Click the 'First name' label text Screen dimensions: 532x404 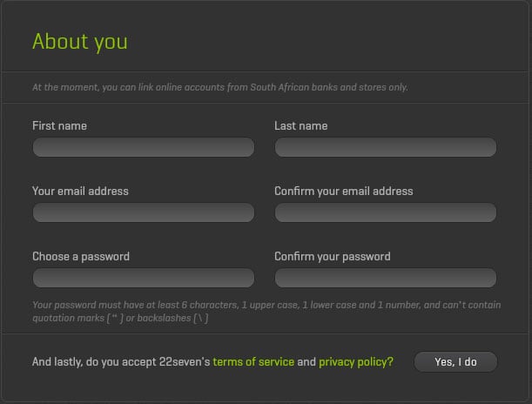click(59, 126)
